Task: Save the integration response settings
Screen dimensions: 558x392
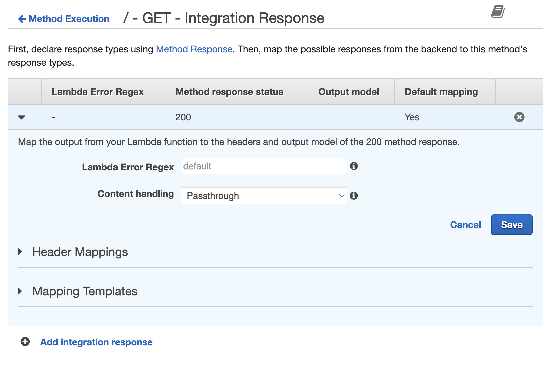Action: 511,225
